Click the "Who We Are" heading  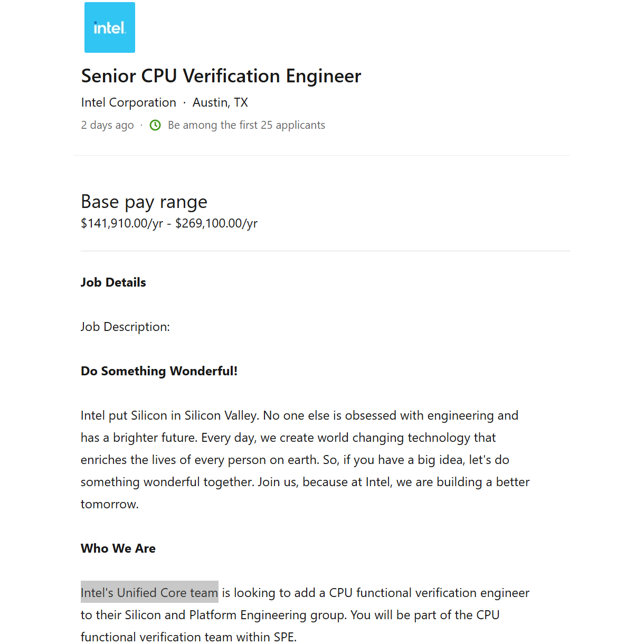(x=118, y=548)
